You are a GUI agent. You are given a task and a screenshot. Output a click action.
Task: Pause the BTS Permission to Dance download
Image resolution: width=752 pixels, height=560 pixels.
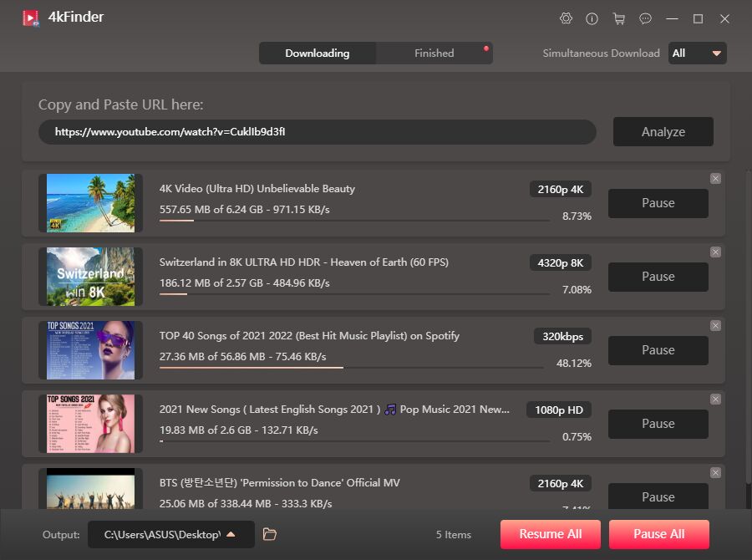click(x=658, y=496)
